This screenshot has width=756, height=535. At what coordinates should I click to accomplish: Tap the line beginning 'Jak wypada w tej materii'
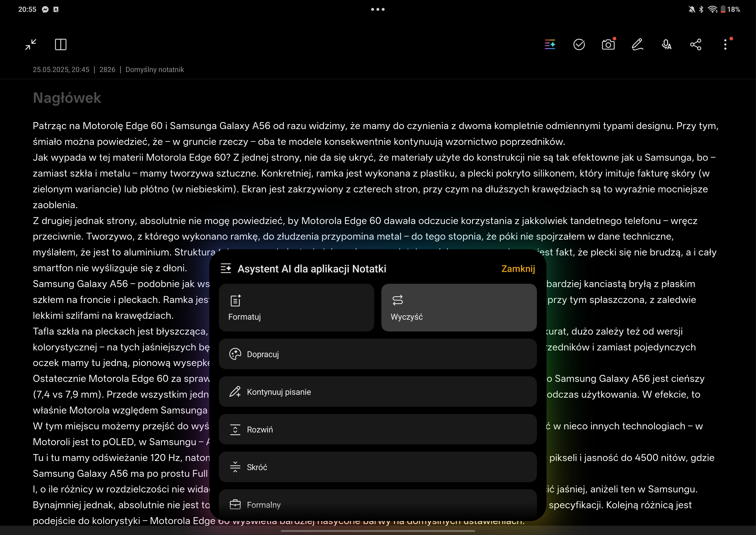(374, 157)
